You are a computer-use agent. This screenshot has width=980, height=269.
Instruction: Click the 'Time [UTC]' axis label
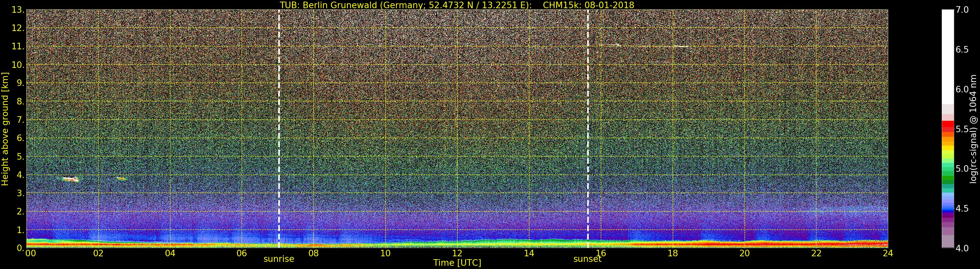pos(457,263)
